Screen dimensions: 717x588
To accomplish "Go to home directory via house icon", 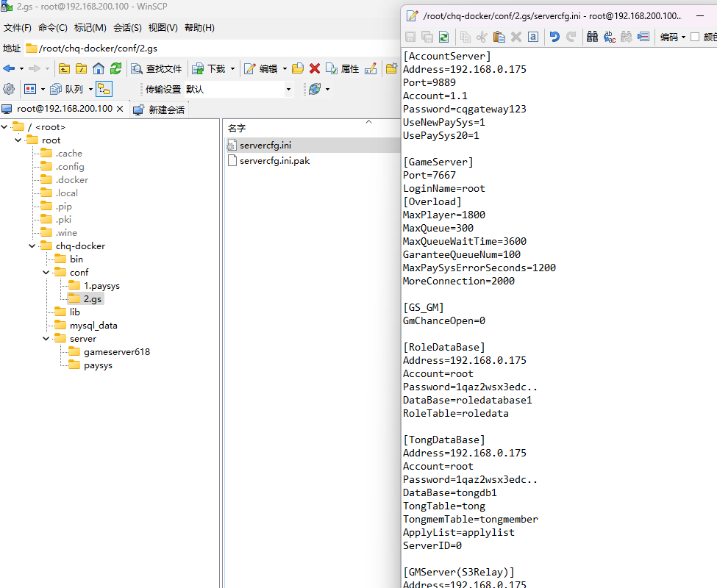I will [x=99, y=68].
